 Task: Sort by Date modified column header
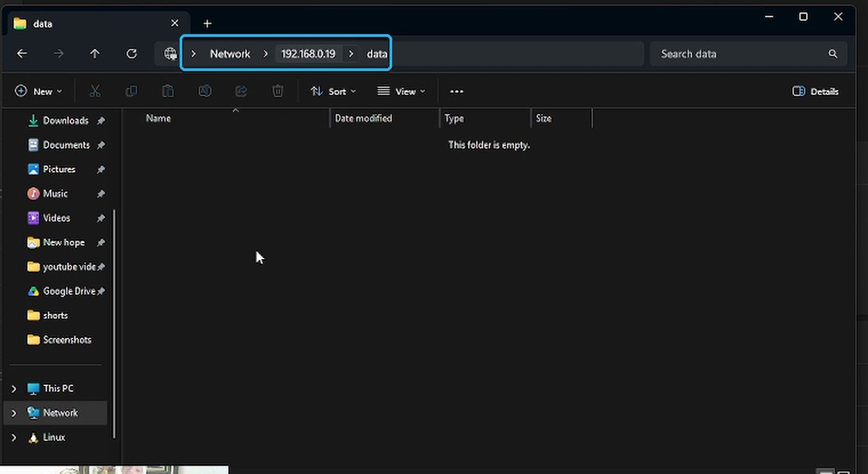point(363,118)
